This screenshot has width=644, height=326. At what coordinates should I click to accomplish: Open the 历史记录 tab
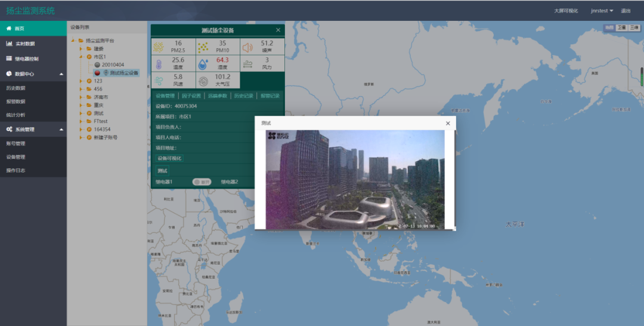click(243, 96)
